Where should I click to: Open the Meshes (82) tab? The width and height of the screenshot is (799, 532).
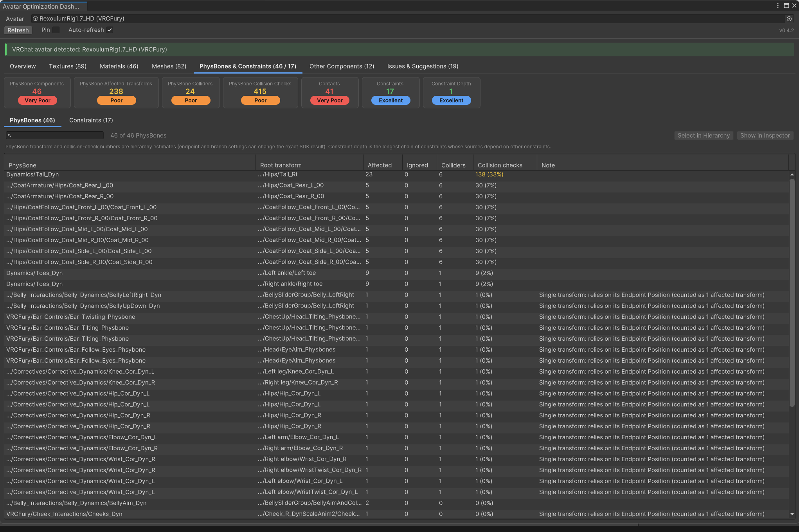coord(169,66)
